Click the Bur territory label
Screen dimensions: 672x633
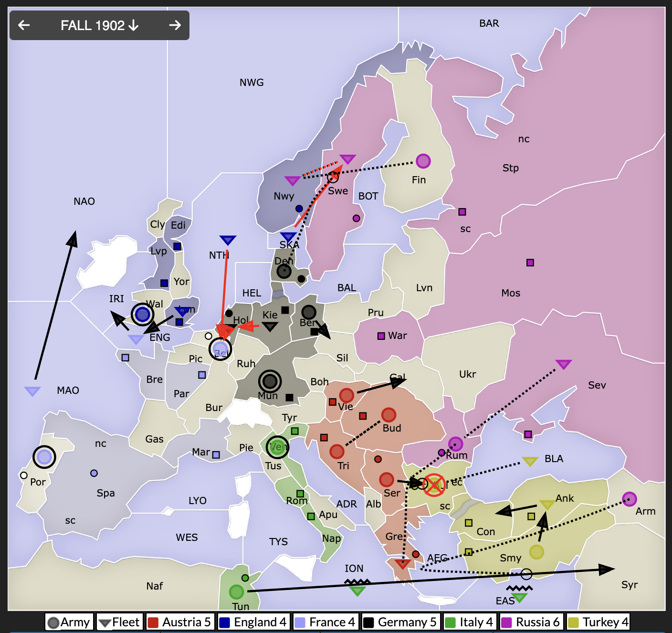coord(214,408)
